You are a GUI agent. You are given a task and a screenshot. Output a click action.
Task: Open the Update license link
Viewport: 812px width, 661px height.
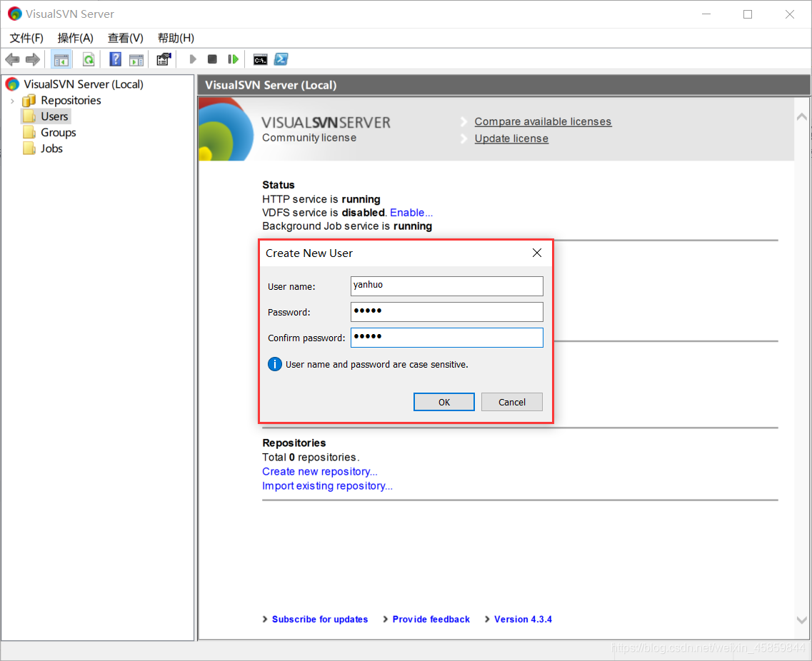511,138
